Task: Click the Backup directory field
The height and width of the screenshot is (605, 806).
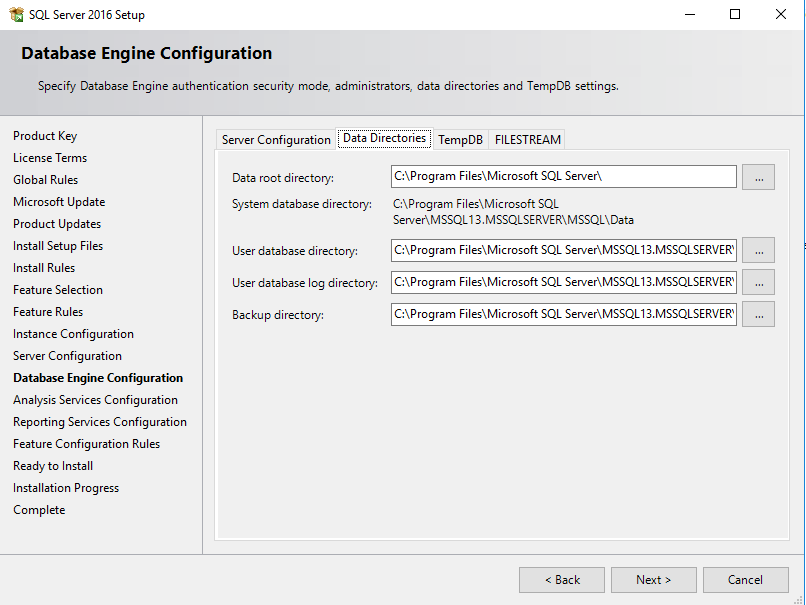Action: coord(563,314)
